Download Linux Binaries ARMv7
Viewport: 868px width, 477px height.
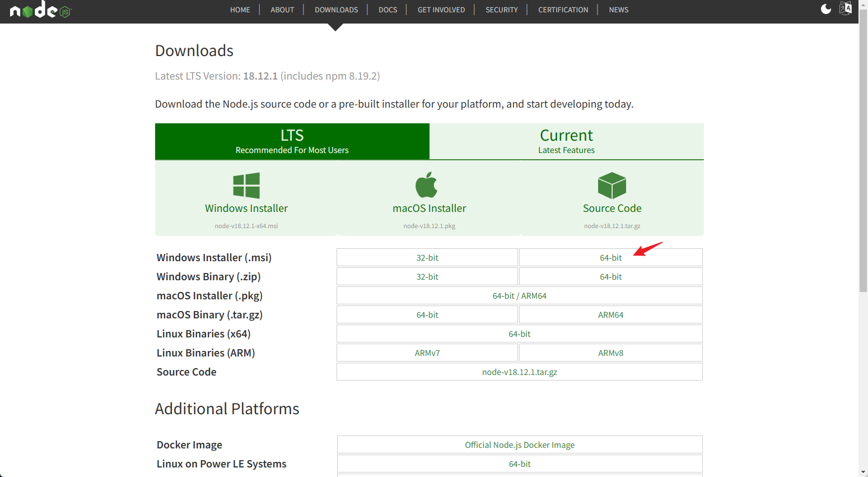pos(427,353)
